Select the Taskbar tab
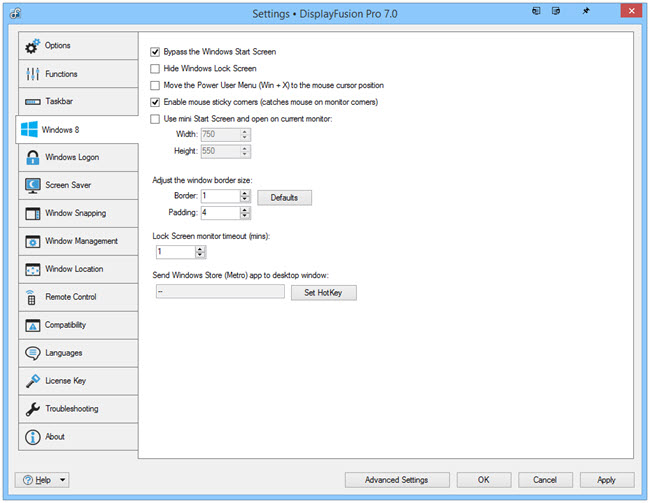 pos(78,102)
